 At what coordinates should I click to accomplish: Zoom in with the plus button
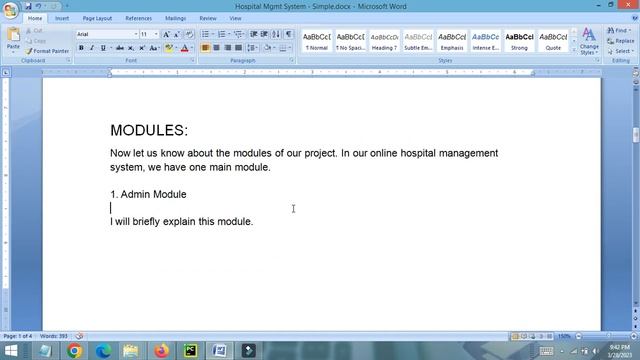[x=634, y=336]
